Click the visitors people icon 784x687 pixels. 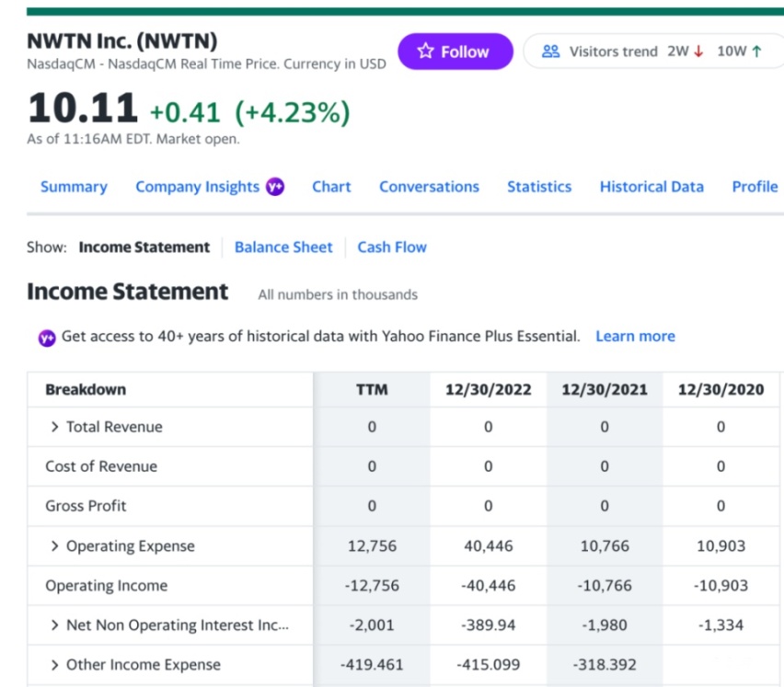coord(550,51)
